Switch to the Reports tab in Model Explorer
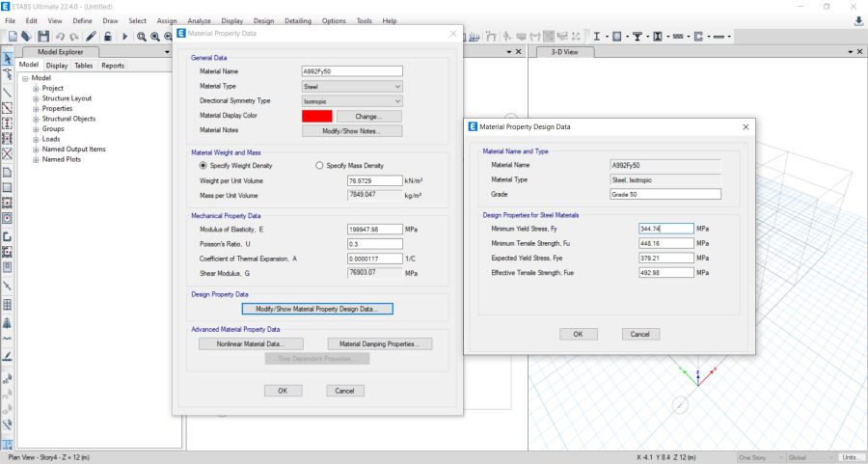The height and width of the screenshot is (464, 868). pyautogui.click(x=113, y=66)
